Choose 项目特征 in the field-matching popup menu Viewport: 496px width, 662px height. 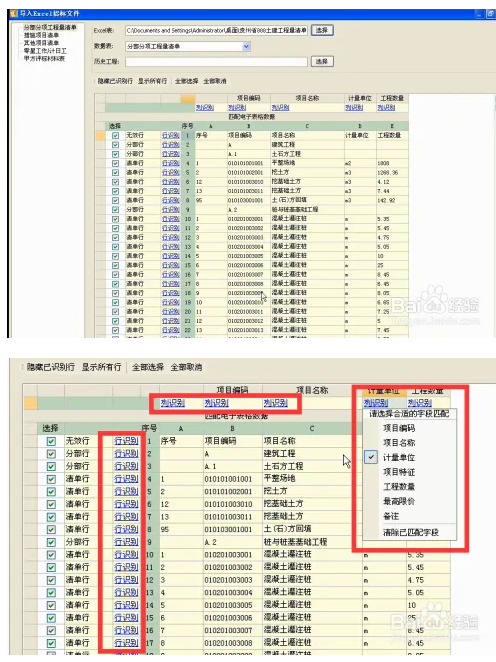[409, 472]
